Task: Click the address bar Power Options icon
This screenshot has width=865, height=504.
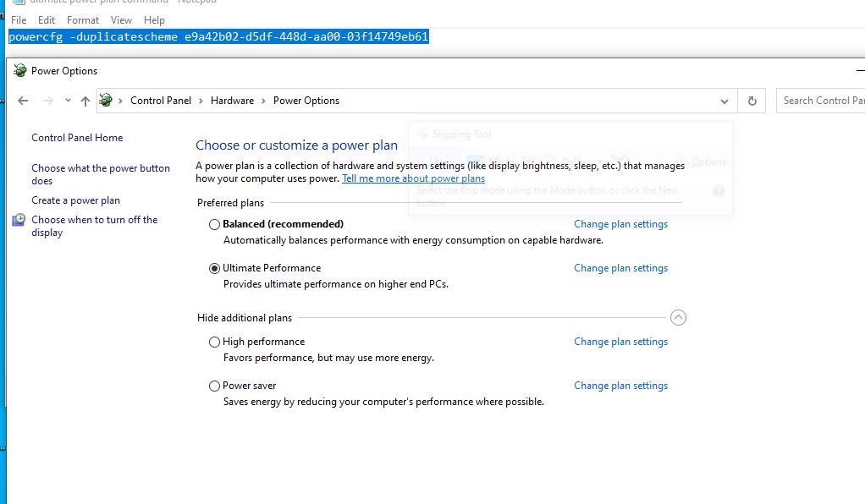Action: 107,101
